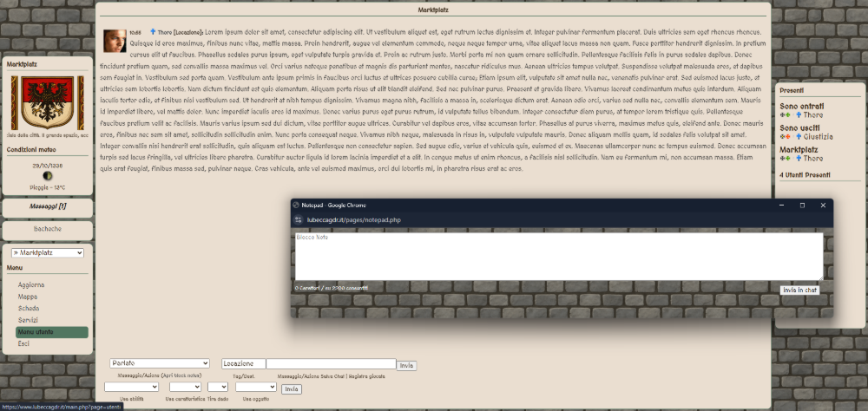868x411 pixels.
Task: Expand the Usa oggetto dropdown
Action: pos(255,387)
